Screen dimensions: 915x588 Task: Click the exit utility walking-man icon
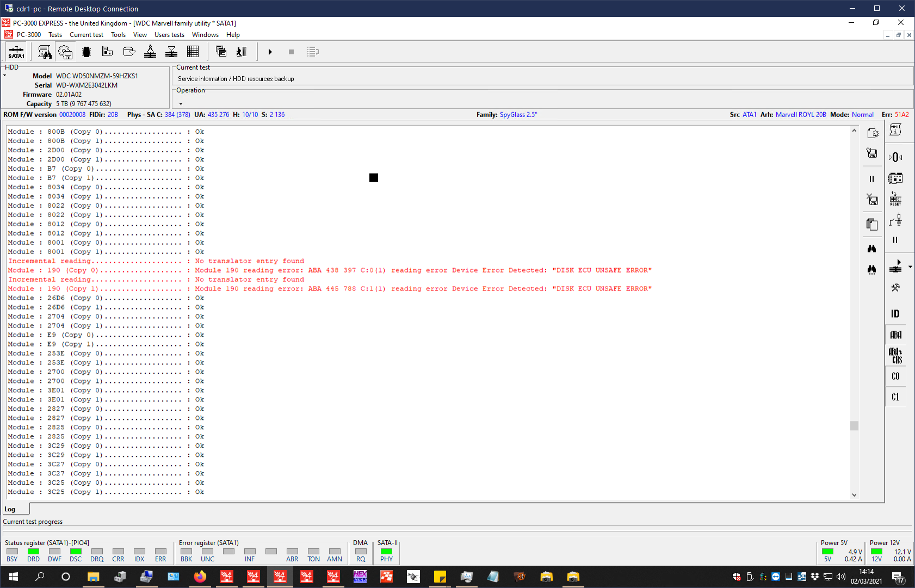pos(242,52)
